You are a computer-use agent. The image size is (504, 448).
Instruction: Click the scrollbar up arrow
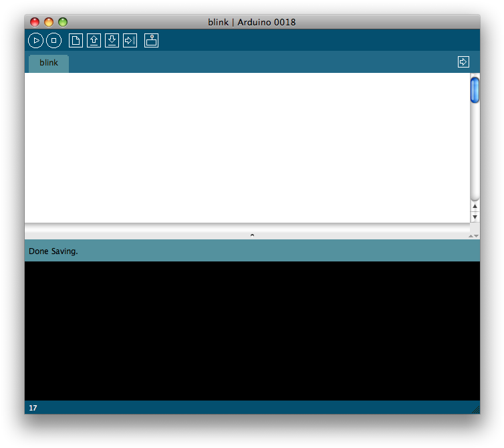pyautogui.click(x=475, y=206)
